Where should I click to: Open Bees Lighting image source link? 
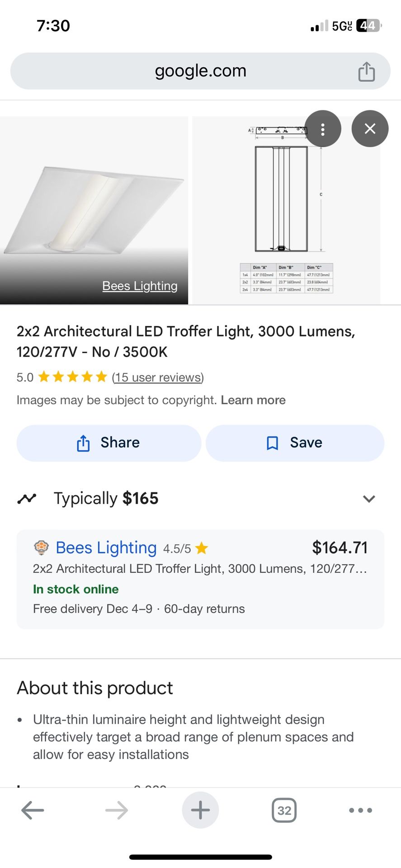[x=140, y=286]
